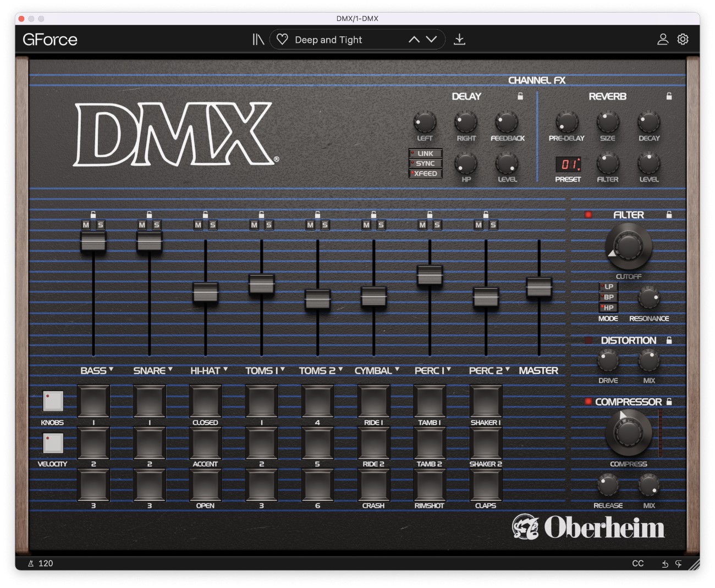The image size is (715, 588).
Task: Open the CC mapping in status bar
Action: pos(638,563)
